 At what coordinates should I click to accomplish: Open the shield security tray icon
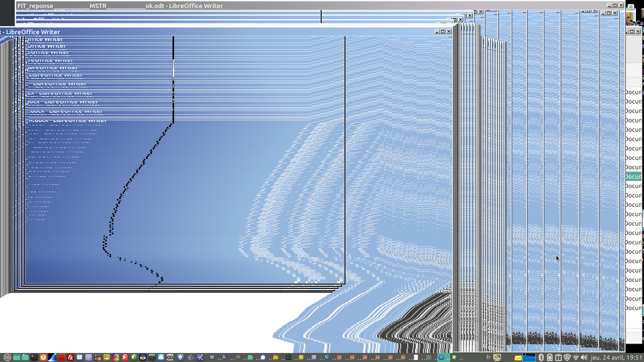(x=567, y=357)
